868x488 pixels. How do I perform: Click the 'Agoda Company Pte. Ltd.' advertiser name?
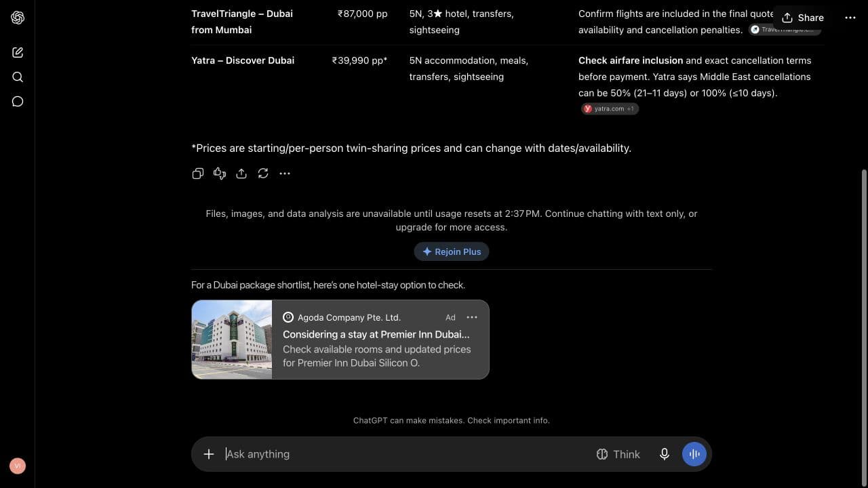[x=349, y=317]
